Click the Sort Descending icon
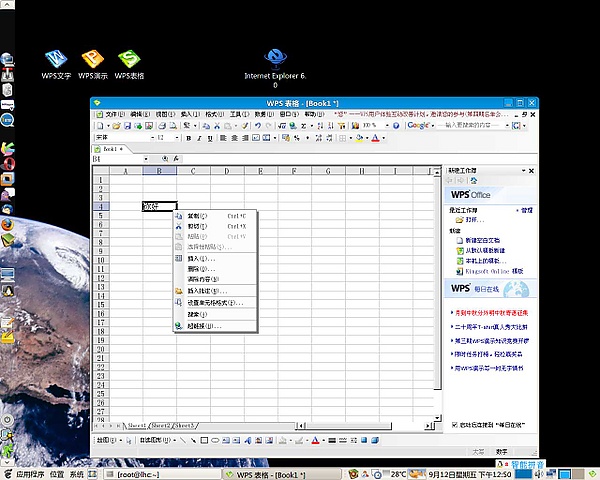This screenshot has height=480, width=600. pos(331,126)
